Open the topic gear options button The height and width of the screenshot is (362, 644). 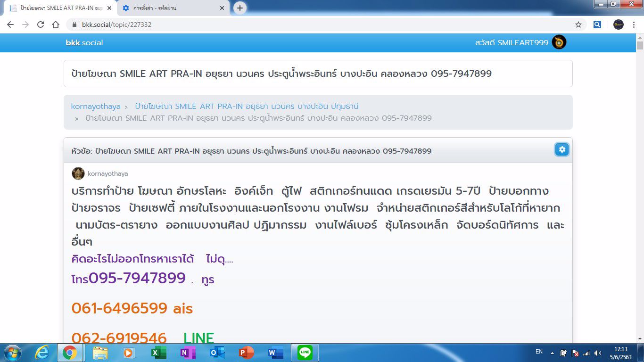tap(562, 149)
